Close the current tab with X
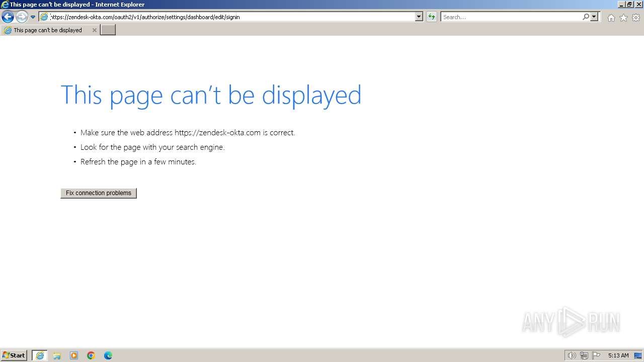Viewport: 644px width, 362px height. (x=94, y=30)
